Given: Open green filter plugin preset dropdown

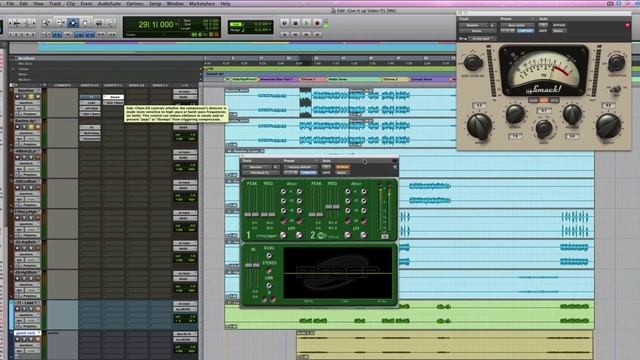Looking at the screenshot, I should tap(300, 167).
